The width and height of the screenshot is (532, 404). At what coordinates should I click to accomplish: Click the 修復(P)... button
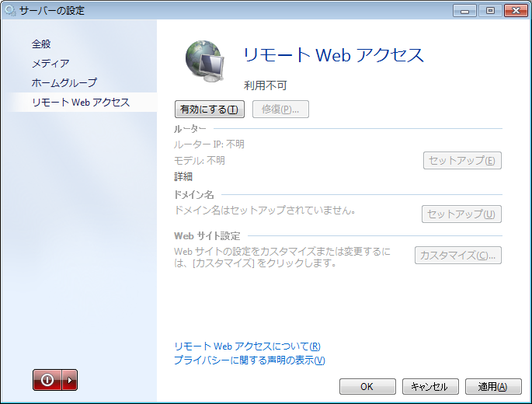280,110
